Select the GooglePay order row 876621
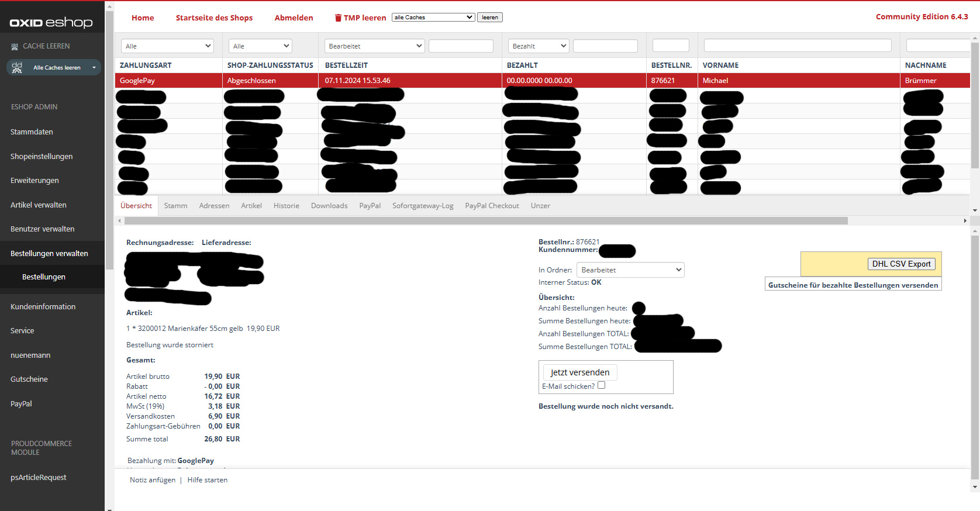Screen dimensions: 980x511 409,81
